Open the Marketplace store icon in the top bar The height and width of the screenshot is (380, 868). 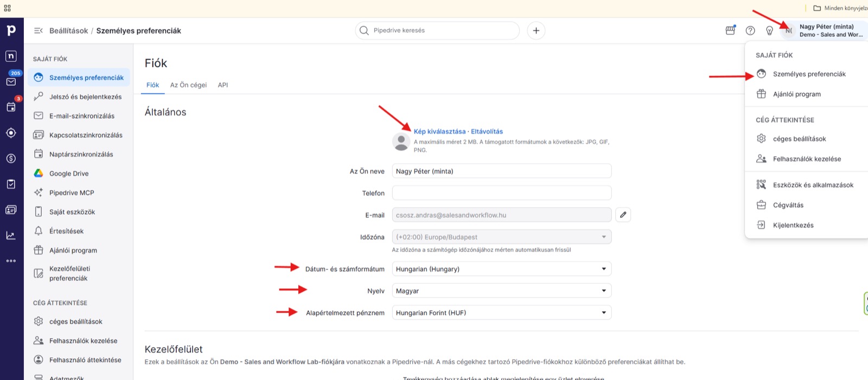[730, 30]
